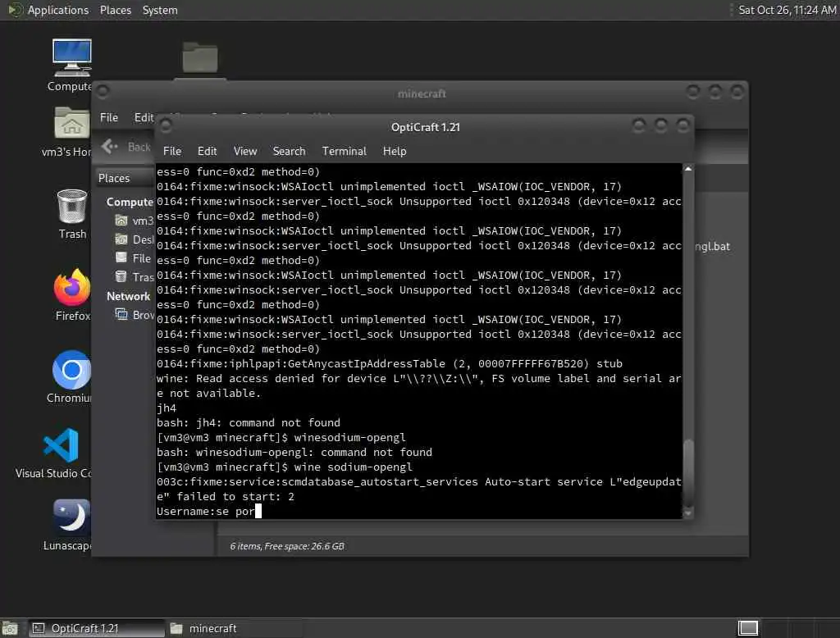This screenshot has height=638, width=840.
Task: Launch Visual Studio Code desktop icon
Action: [61, 445]
